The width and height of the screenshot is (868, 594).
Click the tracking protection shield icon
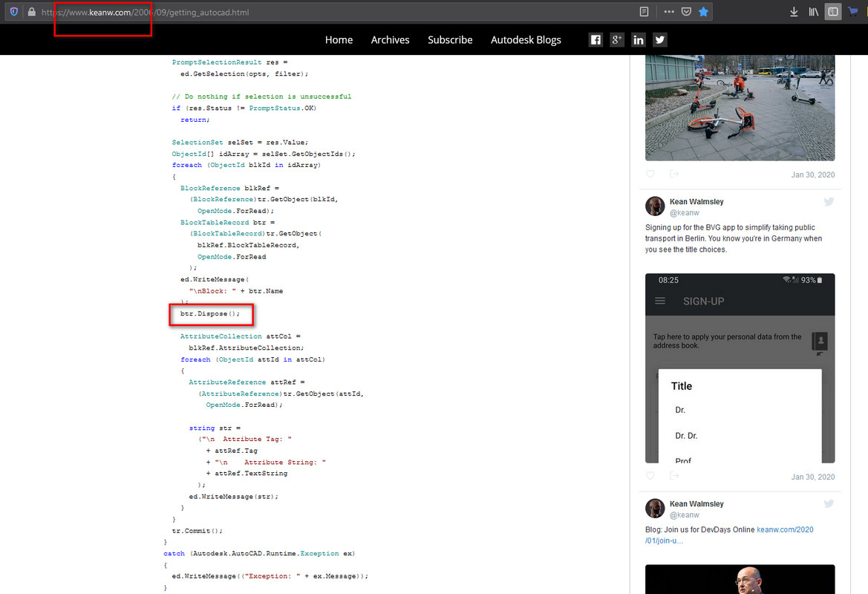tap(14, 12)
